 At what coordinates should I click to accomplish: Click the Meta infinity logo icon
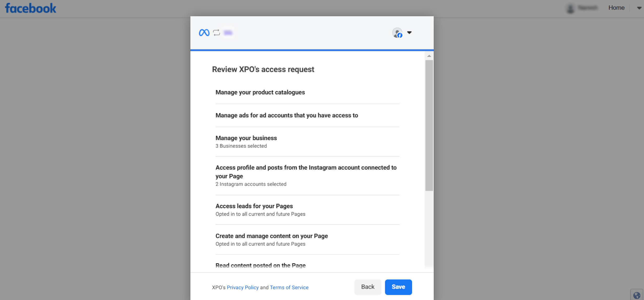click(x=204, y=33)
